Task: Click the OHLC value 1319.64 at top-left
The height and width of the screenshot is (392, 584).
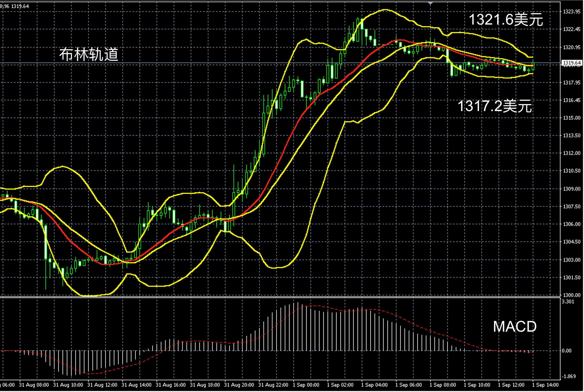Action: 20,6
